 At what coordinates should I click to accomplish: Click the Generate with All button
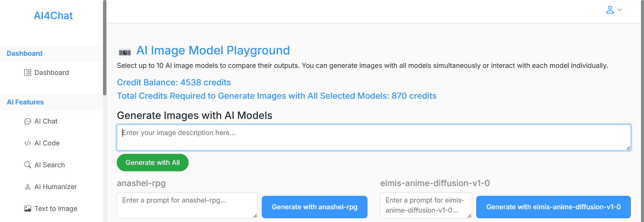(153, 163)
